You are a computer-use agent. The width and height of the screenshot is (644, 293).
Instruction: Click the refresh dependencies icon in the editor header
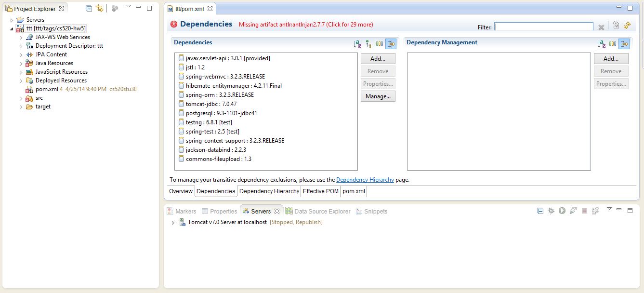tap(627, 26)
